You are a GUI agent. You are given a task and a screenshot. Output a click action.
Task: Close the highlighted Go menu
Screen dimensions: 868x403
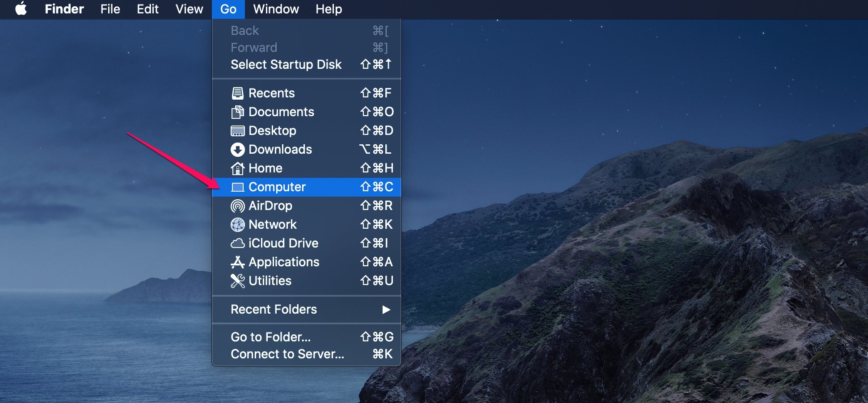pyautogui.click(x=228, y=9)
